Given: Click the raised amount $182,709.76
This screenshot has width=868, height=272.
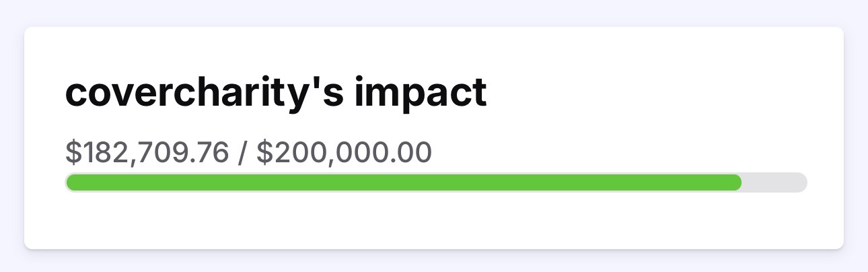Looking at the screenshot, I should [x=147, y=152].
